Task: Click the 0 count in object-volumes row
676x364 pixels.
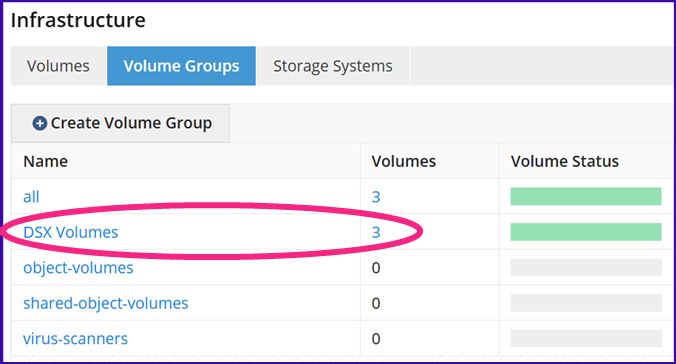Action: click(376, 268)
